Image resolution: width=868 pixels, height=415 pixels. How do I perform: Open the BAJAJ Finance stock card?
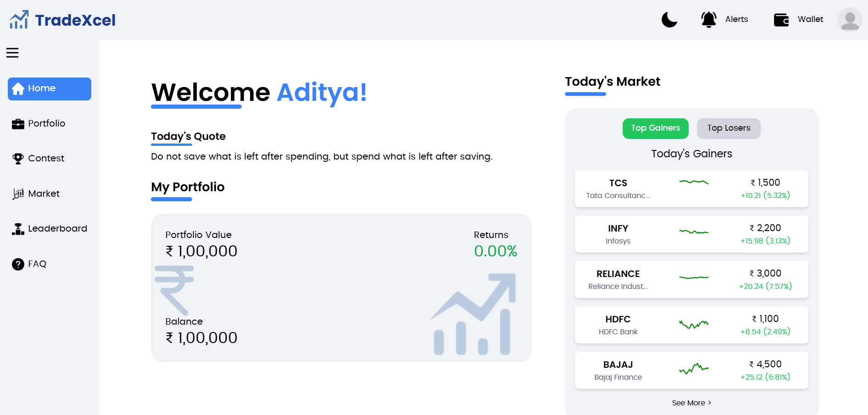coord(691,370)
